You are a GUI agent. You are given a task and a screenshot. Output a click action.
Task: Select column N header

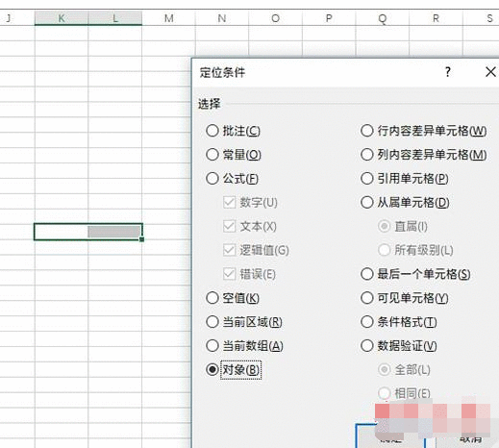[222, 18]
